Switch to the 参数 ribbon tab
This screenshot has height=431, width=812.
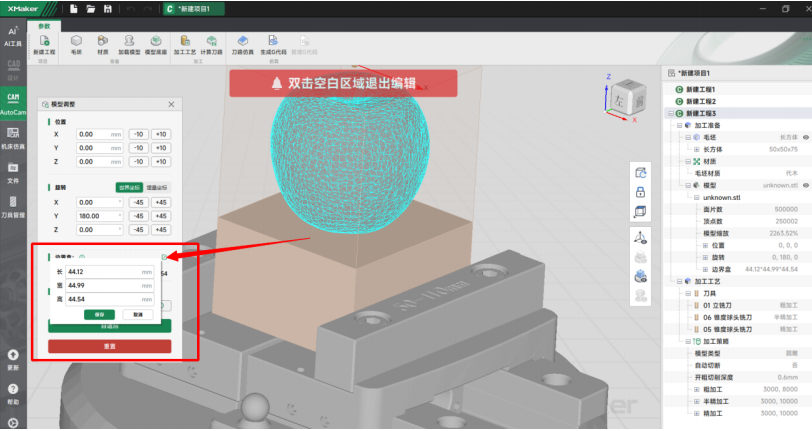(43, 25)
